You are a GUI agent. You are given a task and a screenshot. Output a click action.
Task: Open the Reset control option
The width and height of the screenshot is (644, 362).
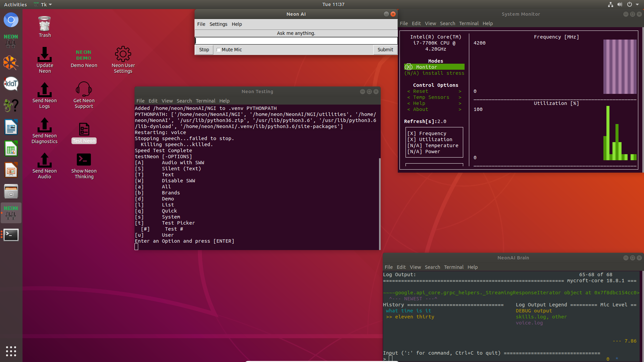tap(434, 91)
